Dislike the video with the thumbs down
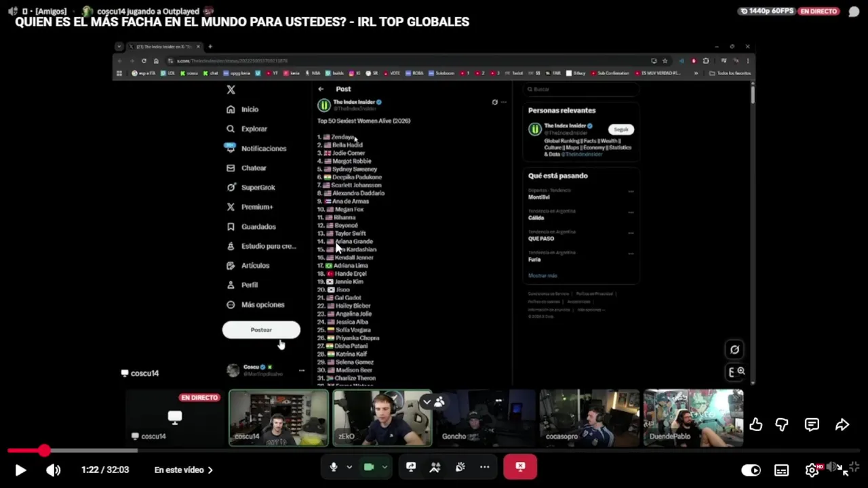Screen dimensions: 868x488 click(x=782, y=424)
